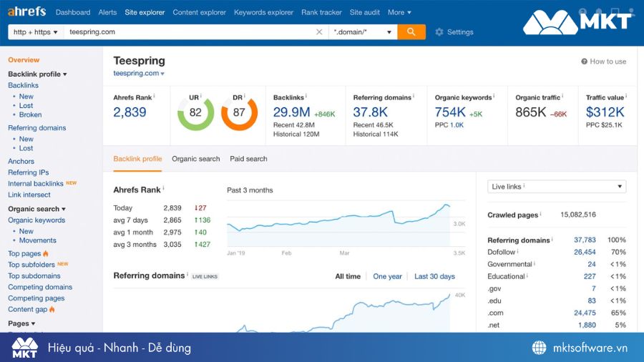Click the orange search magnifier button
The image size is (644, 362).
pos(411,31)
